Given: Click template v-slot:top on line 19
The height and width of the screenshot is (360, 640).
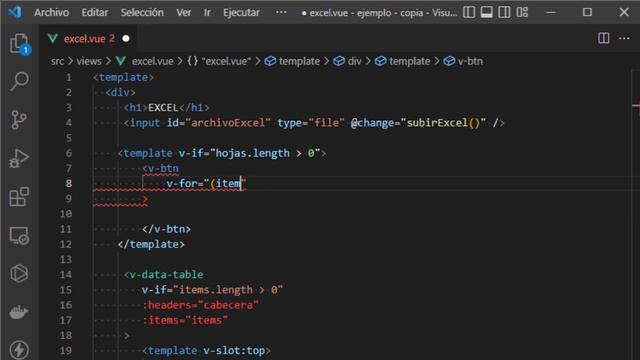Looking at the screenshot, I should click(x=207, y=350).
